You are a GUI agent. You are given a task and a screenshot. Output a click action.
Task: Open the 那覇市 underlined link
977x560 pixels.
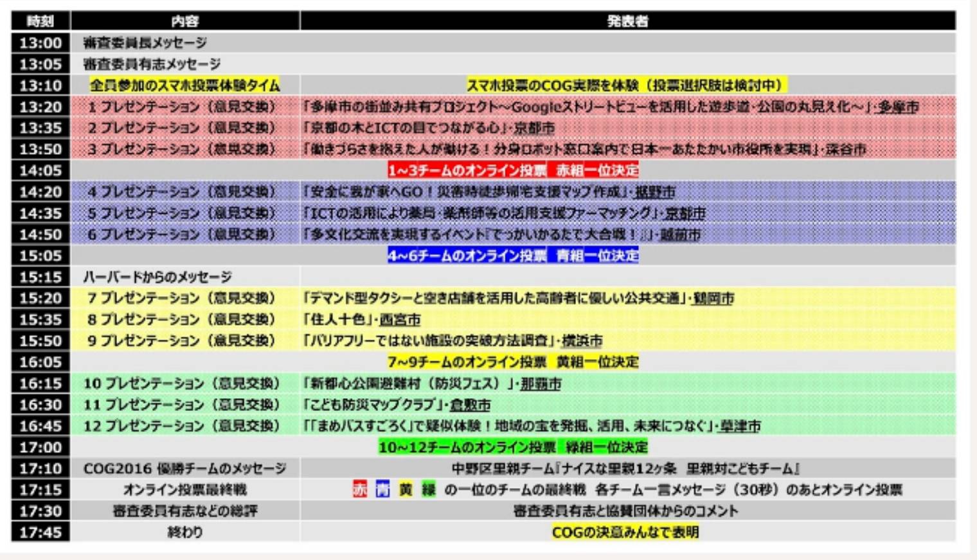541,384
